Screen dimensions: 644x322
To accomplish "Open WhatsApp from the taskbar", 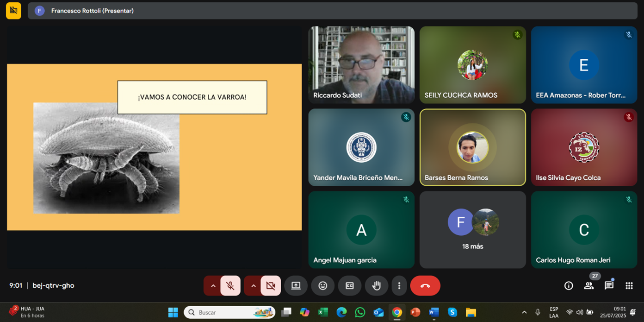I will tap(360, 312).
